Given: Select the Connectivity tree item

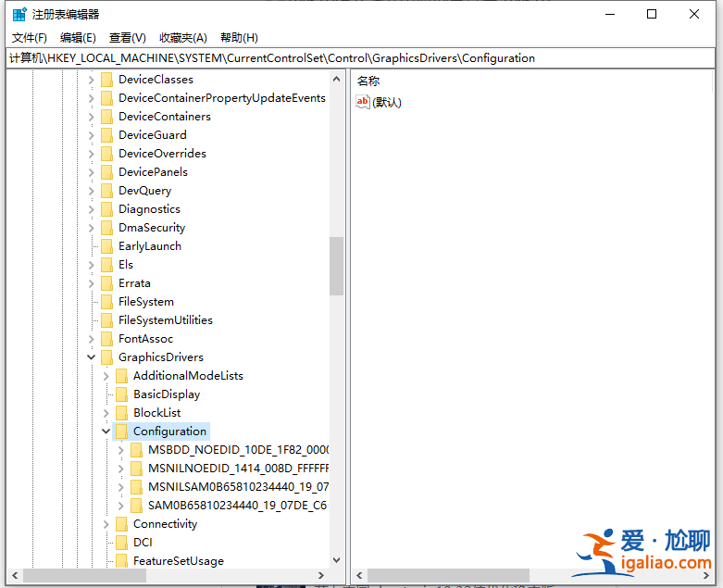Looking at the screenshot, I should pos(165,524).
